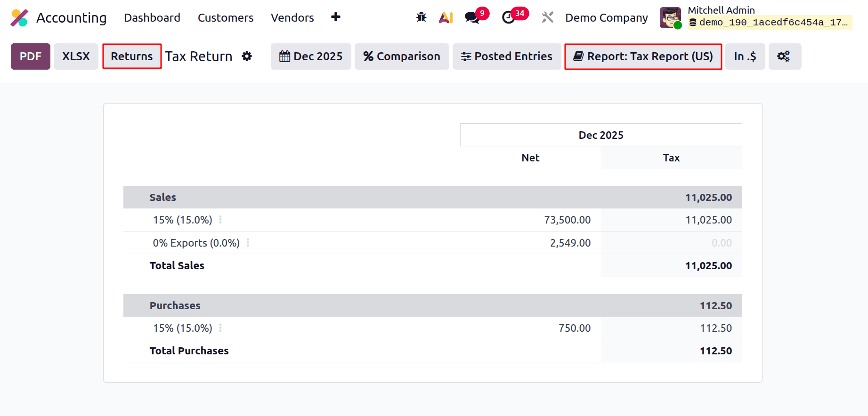Open the three-dot menu on Sales 15% line
The height and width of the screenshot is (416, 868).
point(220,220)
